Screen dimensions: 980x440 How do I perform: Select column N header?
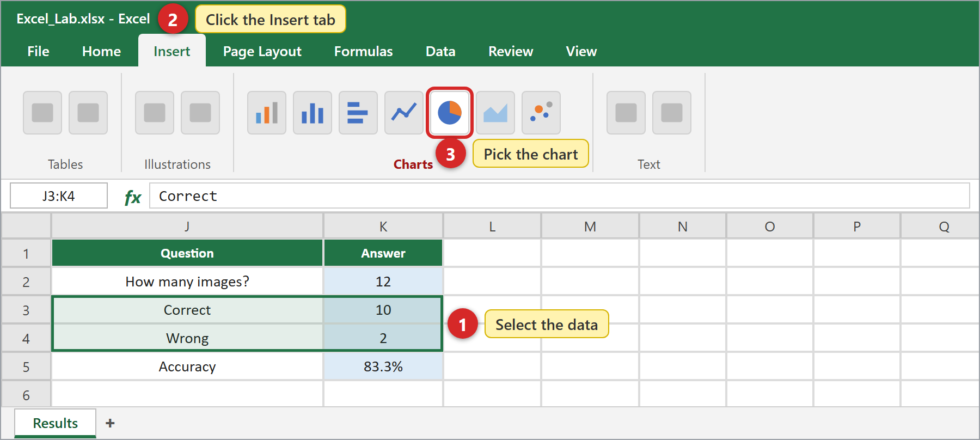click(683, 227)
